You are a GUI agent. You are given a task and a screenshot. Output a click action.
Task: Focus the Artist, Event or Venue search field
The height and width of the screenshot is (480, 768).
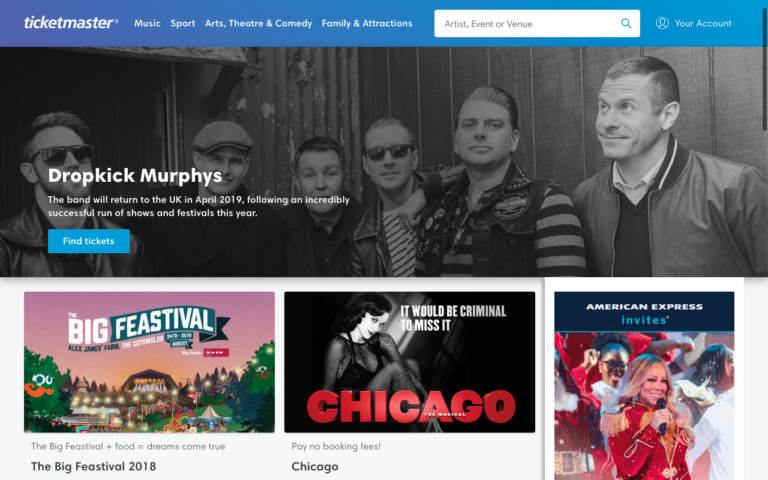pos(525,23)
